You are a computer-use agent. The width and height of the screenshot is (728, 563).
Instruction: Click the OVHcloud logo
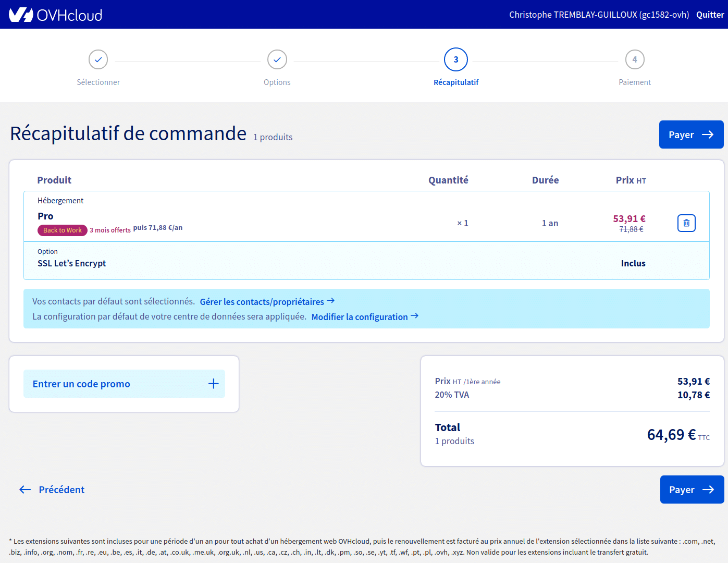[x=55, y=15]
